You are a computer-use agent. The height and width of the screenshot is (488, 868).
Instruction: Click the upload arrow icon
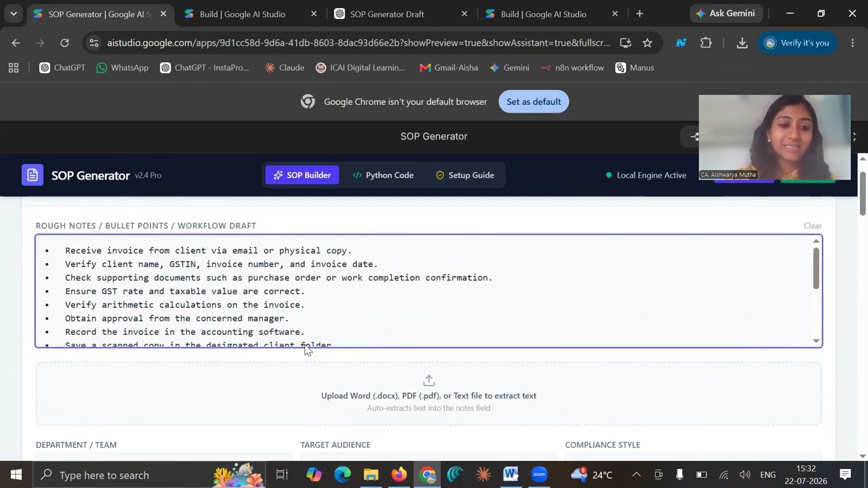click(429, 380)
